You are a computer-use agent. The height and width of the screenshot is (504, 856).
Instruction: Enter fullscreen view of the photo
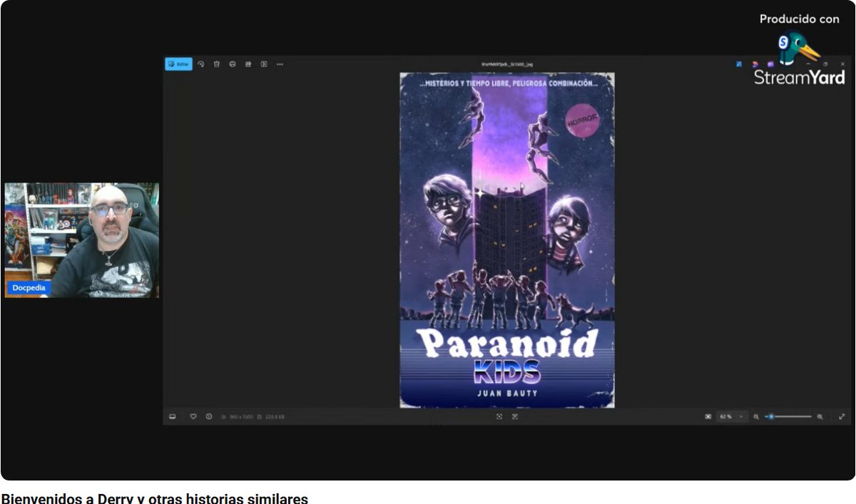(842, 416)
